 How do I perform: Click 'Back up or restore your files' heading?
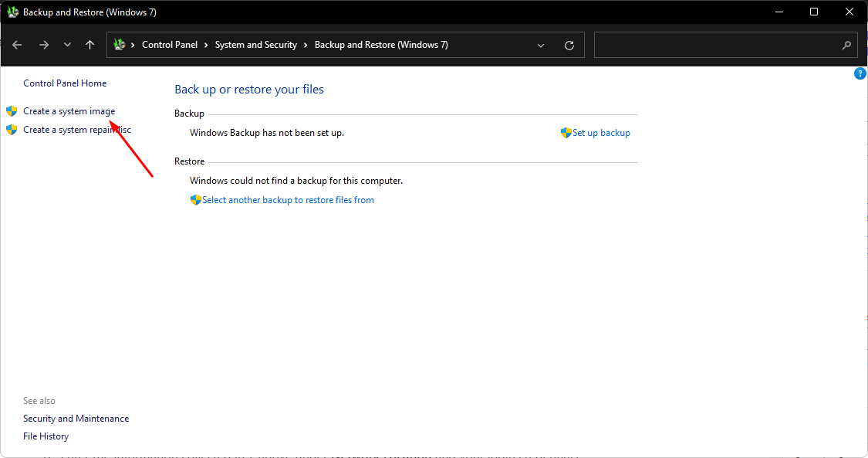[x=249, y=89]
